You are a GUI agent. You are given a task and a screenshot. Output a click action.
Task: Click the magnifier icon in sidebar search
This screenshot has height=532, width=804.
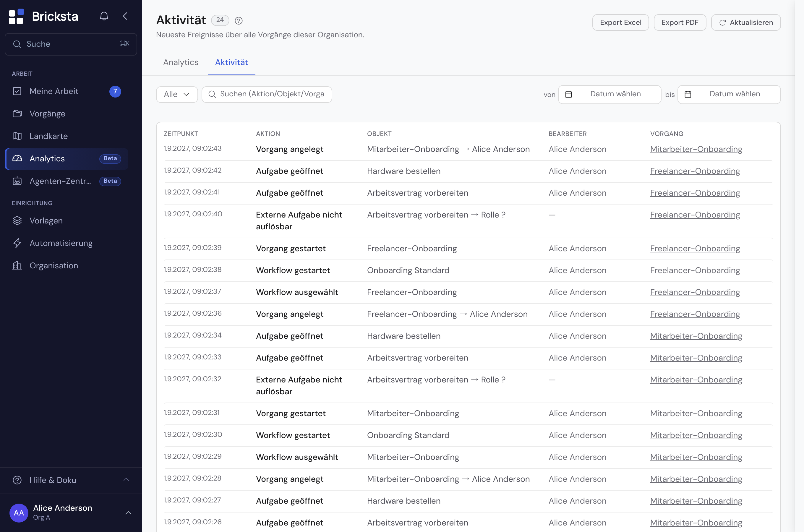click(17, 44)
